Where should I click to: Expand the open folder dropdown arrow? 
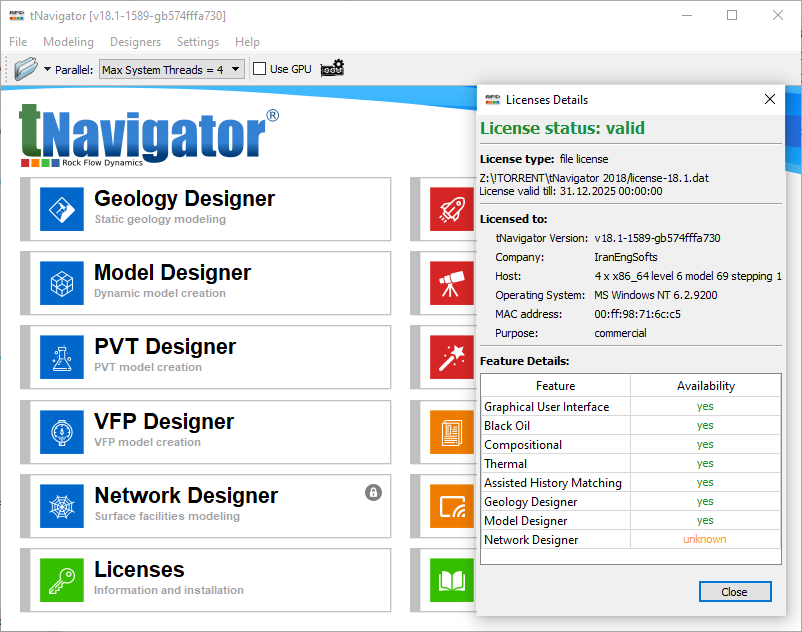point(47,69)
